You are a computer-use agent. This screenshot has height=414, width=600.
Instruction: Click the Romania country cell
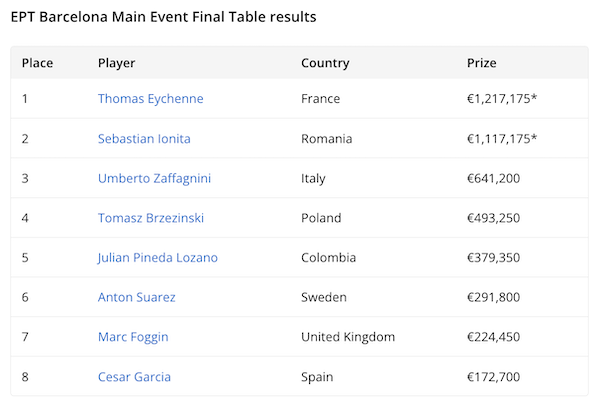click(x=328, y=139)
